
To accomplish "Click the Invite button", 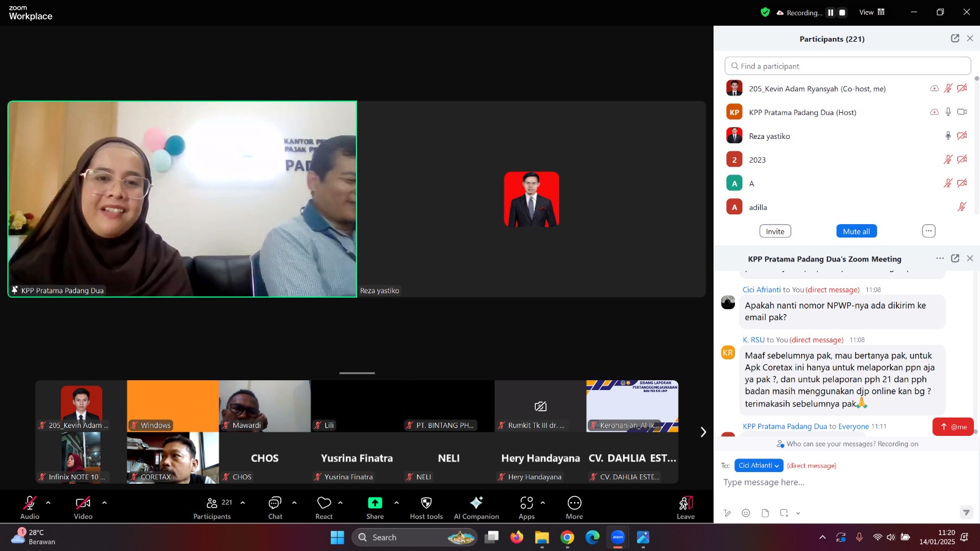I will [x=775, y=231].
